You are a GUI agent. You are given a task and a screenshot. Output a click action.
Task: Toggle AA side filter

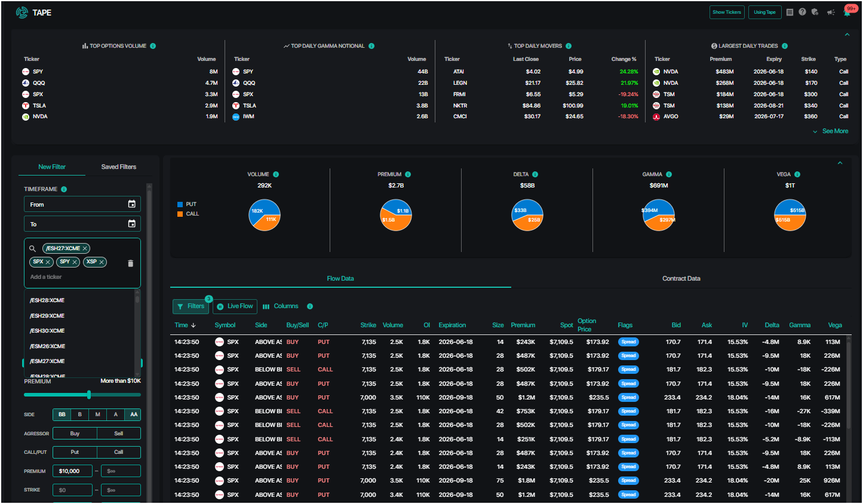coord(133,414)
